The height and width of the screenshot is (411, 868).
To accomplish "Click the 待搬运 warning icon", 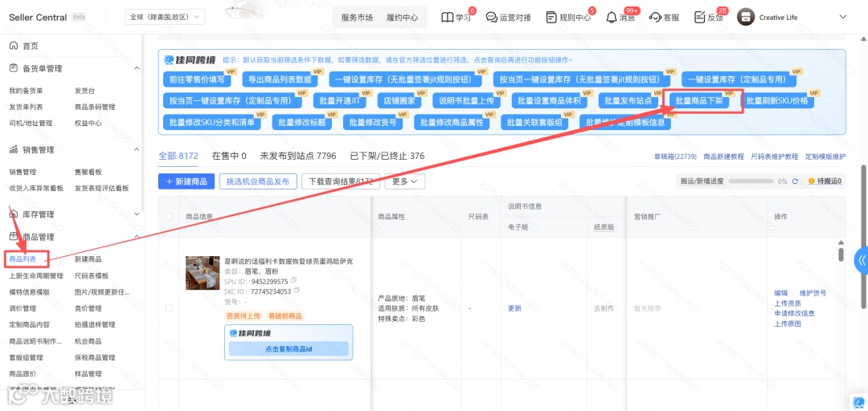I will [x=812, y=181].
